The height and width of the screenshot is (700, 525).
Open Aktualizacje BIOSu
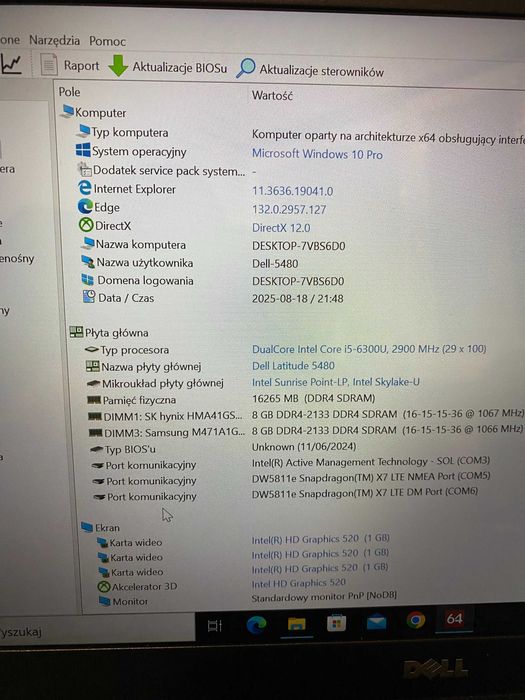(179, 67)
